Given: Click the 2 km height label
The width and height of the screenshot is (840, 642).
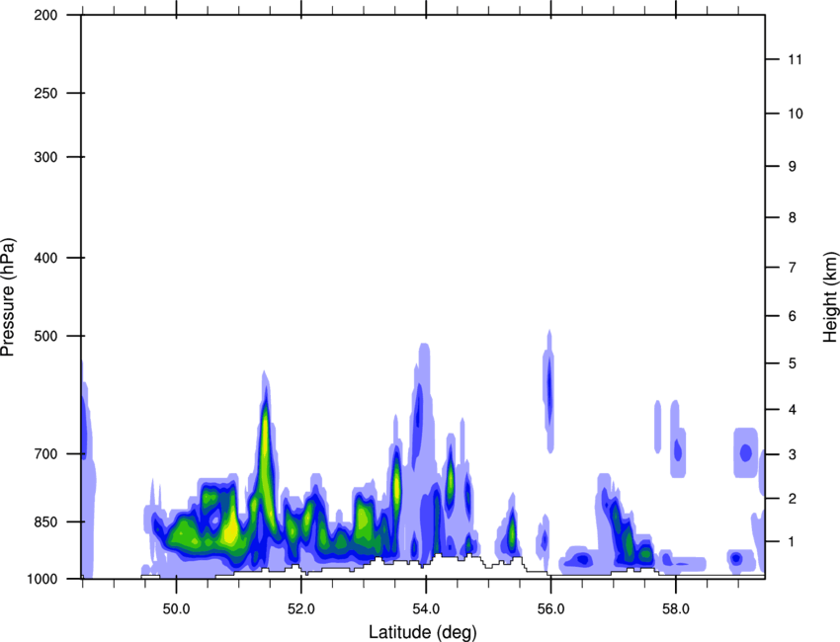Looking at the screenshot, I should pyautogui.click(x=792, y=499).
